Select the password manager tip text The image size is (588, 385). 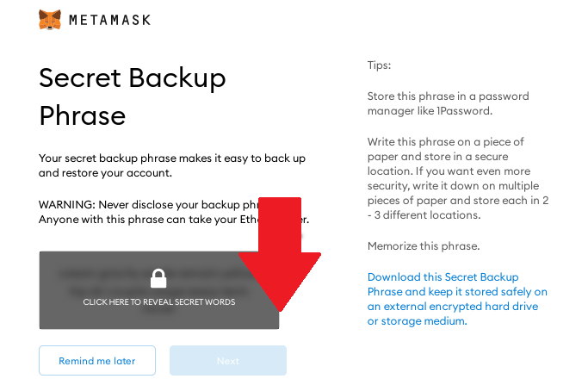coord(449,103)
